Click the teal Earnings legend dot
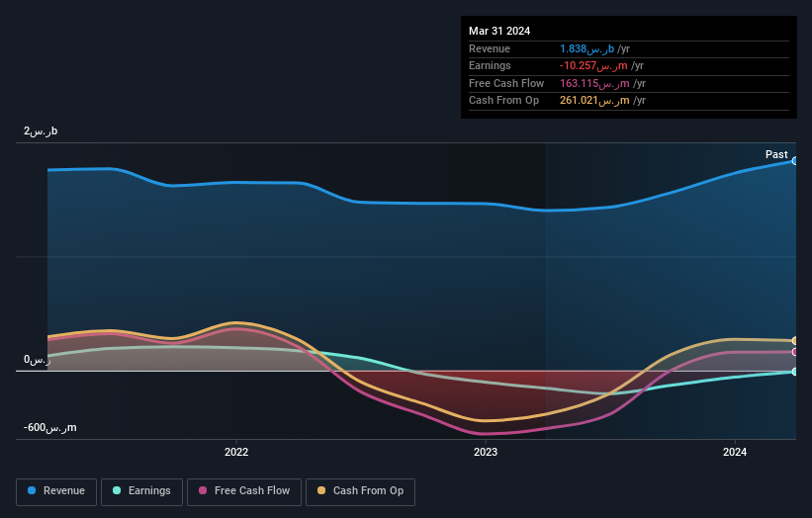This screenshot has width=812, height=518. coord(117,490)
